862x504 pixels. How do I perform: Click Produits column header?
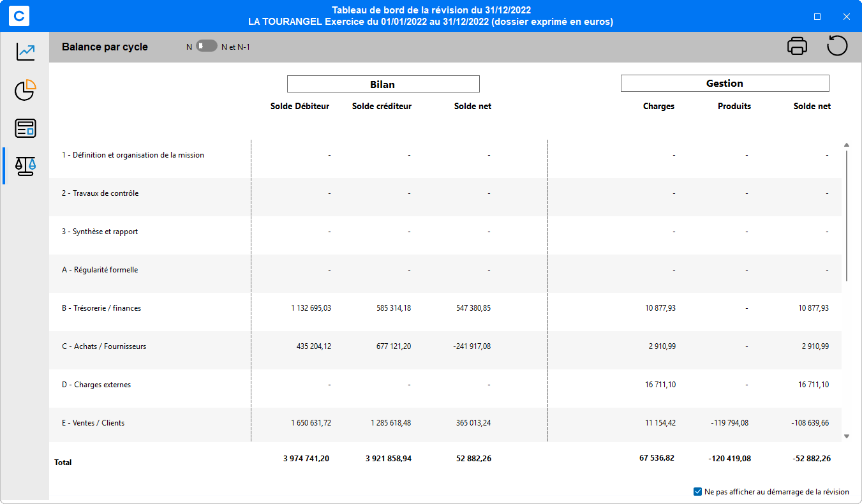pos(734,107)
